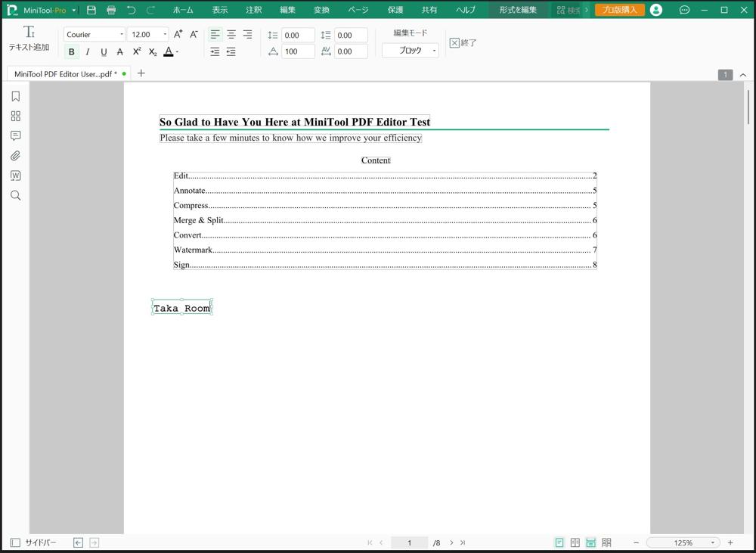Viewport: 756px width, 553px height.
Task: Apply superscript formatting
Action: tap(137, 51)
